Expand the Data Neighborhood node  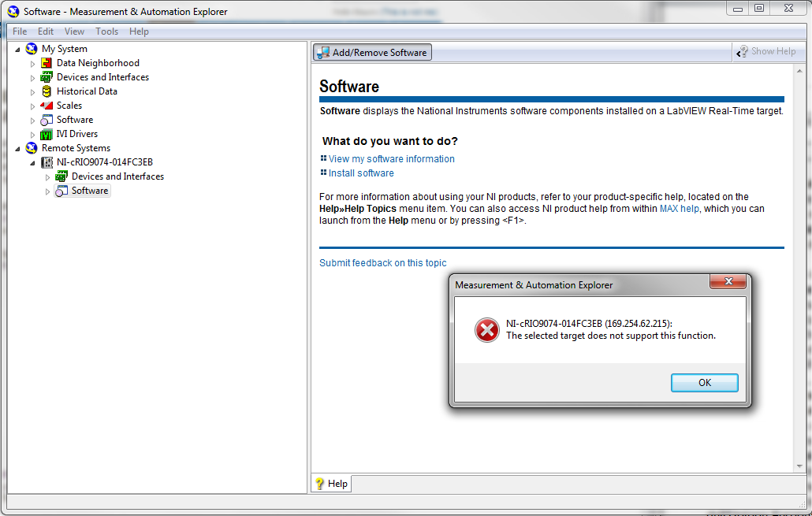(x=32, y=64)
